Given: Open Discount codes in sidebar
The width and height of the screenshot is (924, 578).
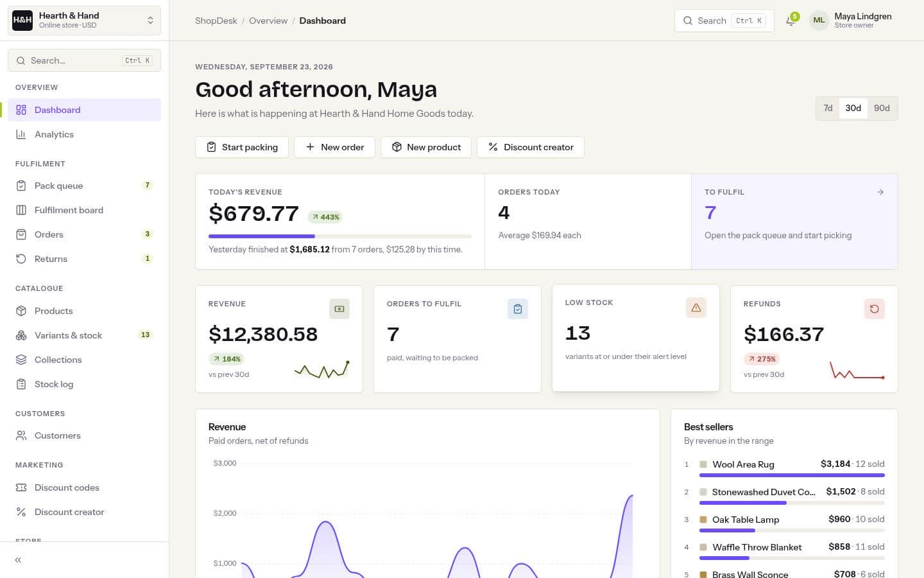Looking at the screenshot, I should [84, 487].
